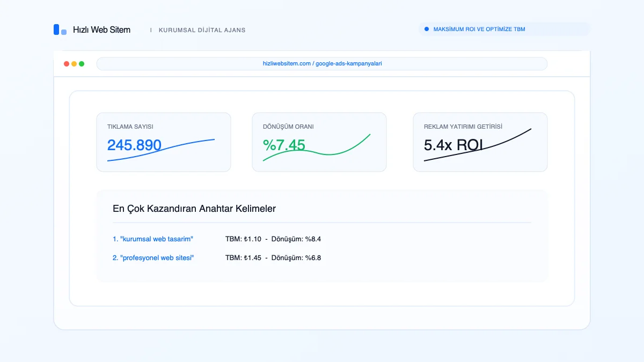The image size is (644, 362).
Task: Open the Tıklama Sayısı stat card label
Action: (x=130, y=127)
